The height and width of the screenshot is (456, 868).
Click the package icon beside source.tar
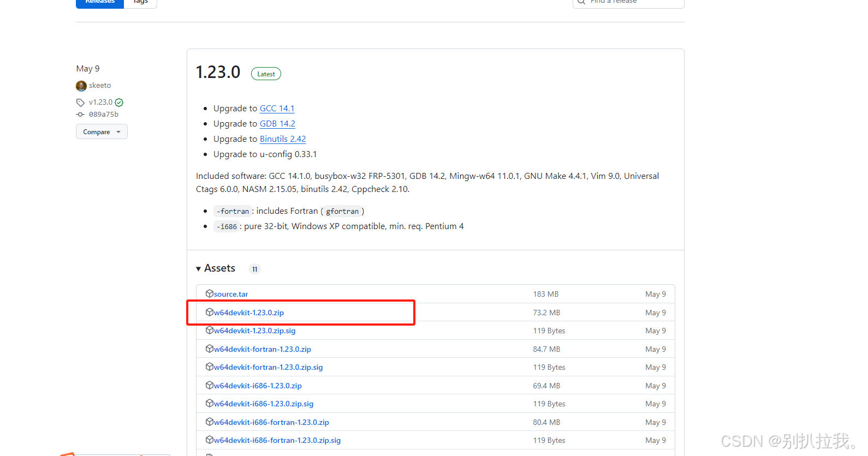(209, 293)
